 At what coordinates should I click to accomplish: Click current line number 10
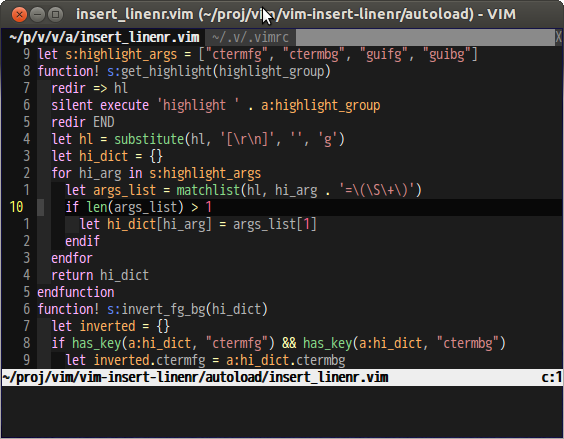[16, 207]
